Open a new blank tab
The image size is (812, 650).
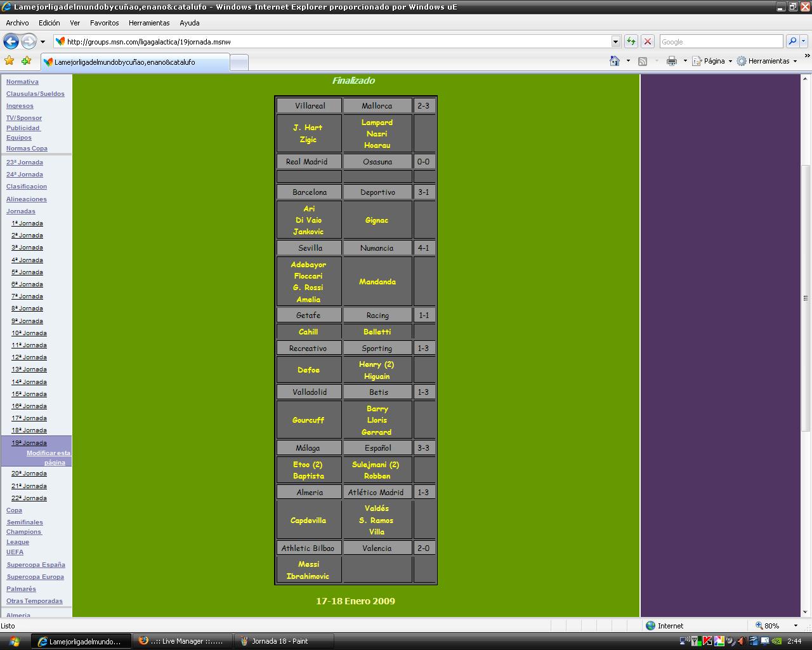(239, 62)
